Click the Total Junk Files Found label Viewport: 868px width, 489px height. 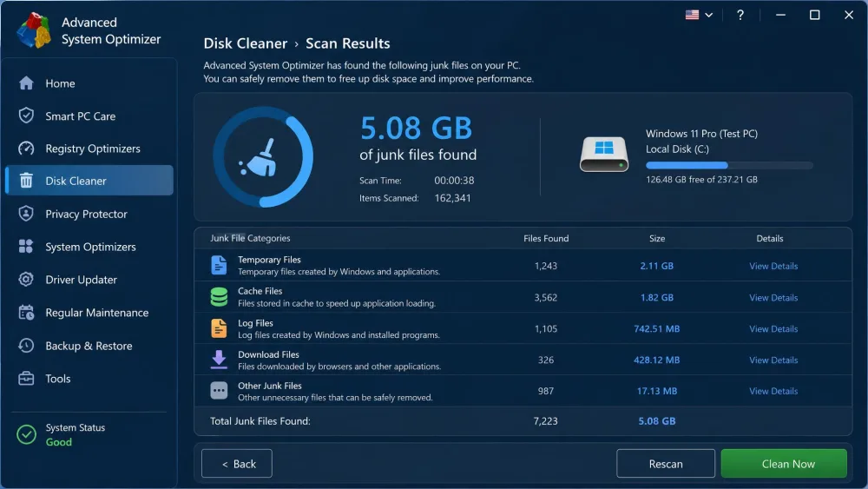pos(260,421)
